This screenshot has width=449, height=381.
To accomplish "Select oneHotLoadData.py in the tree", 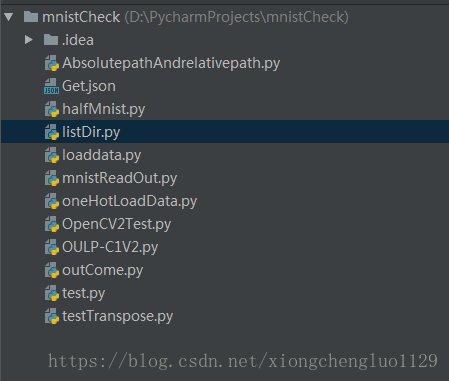I will coord(129,202).
